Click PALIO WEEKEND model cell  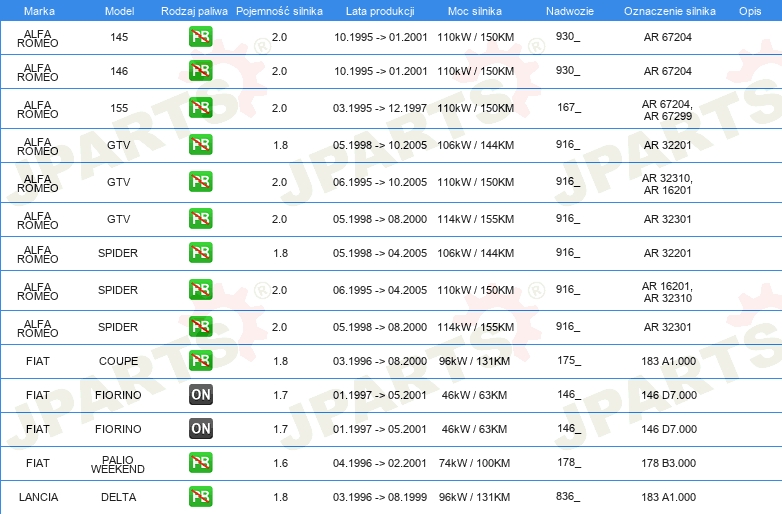coord(118,464)
